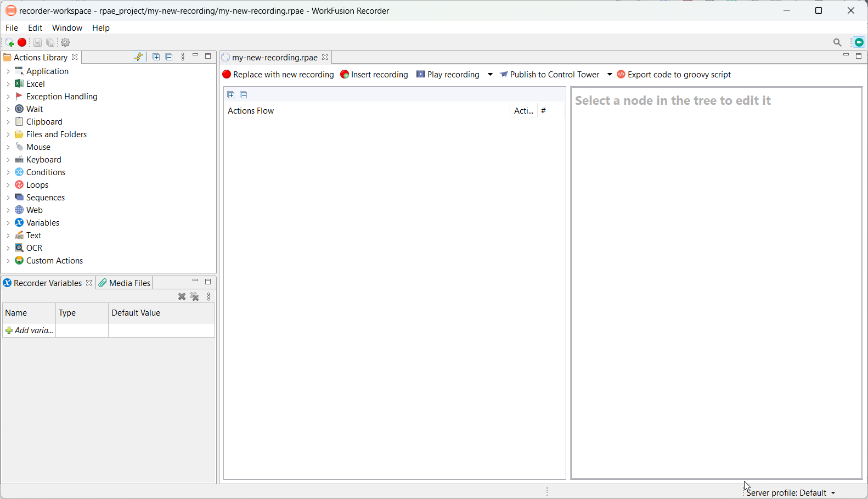Expand the Keyboard actions group
This screenshot has height=499, width=868.
pyautogui.click(x=8, y=160)
